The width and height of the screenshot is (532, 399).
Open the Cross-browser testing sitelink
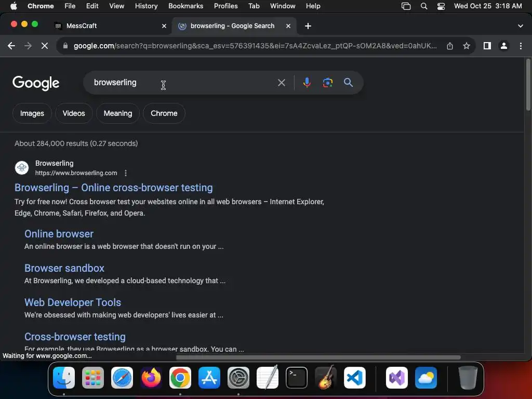[x=75, y=337]
